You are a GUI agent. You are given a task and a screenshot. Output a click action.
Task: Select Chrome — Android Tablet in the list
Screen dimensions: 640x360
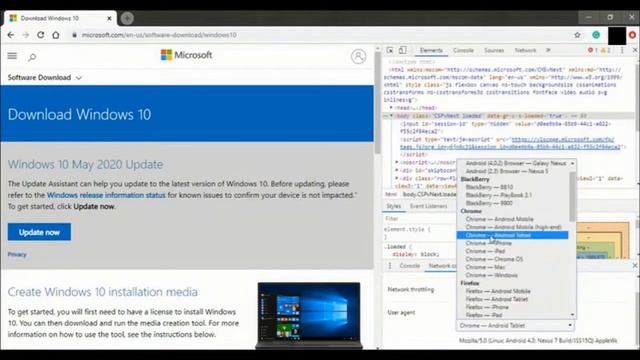pos(512,235)
